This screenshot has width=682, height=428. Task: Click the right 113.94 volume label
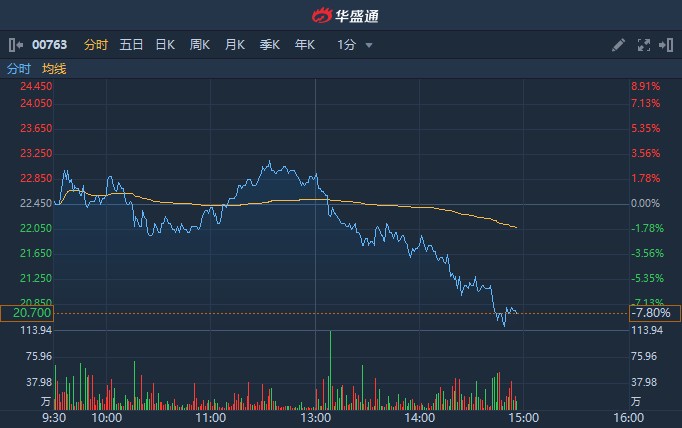pyautogui.click(x=647, y=331)
